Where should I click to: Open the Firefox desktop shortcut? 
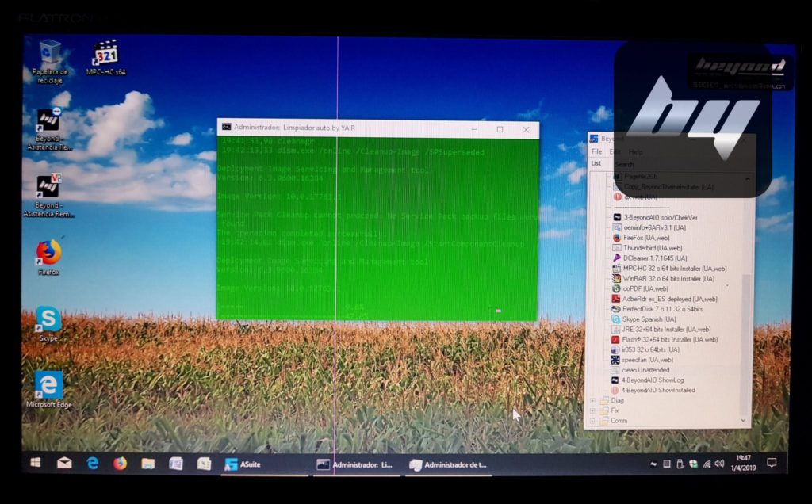48,257
